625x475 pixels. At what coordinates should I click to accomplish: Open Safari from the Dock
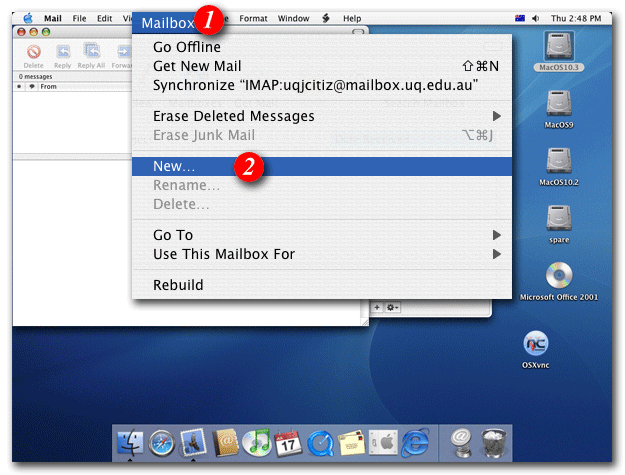(x=161, y=441)
